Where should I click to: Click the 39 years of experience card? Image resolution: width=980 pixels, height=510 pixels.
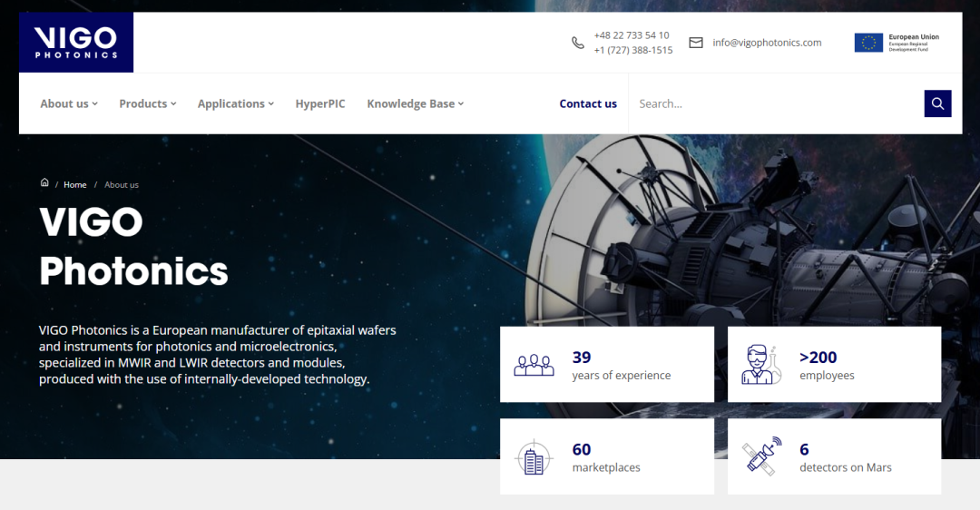[x=607, y=365]
